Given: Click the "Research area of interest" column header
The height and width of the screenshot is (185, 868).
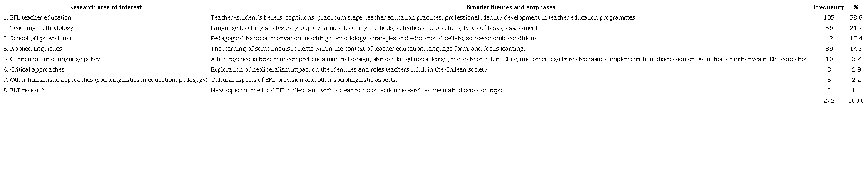Looking at the screenshot, I should click(x=105, y=7).
